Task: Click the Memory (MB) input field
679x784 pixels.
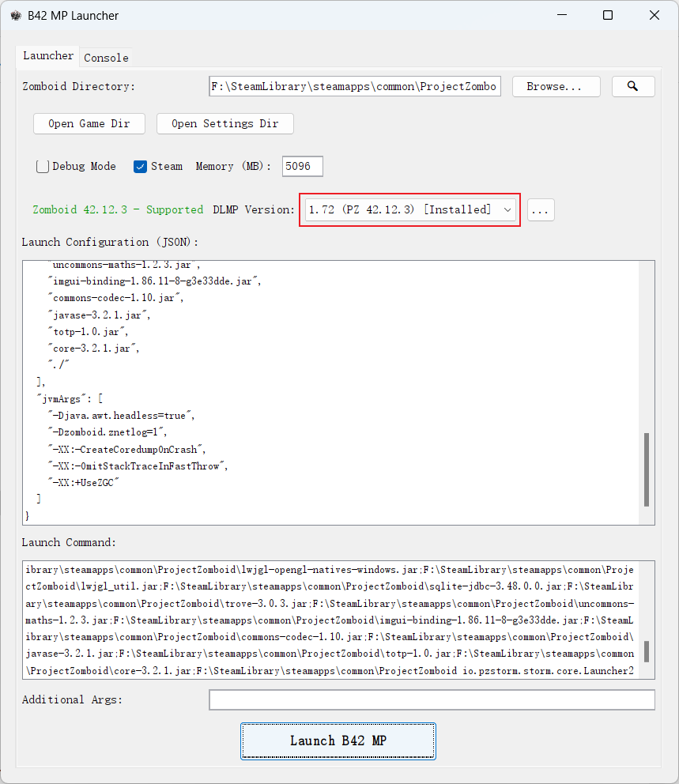Action: pyautogui.click(x=302, y=167)
